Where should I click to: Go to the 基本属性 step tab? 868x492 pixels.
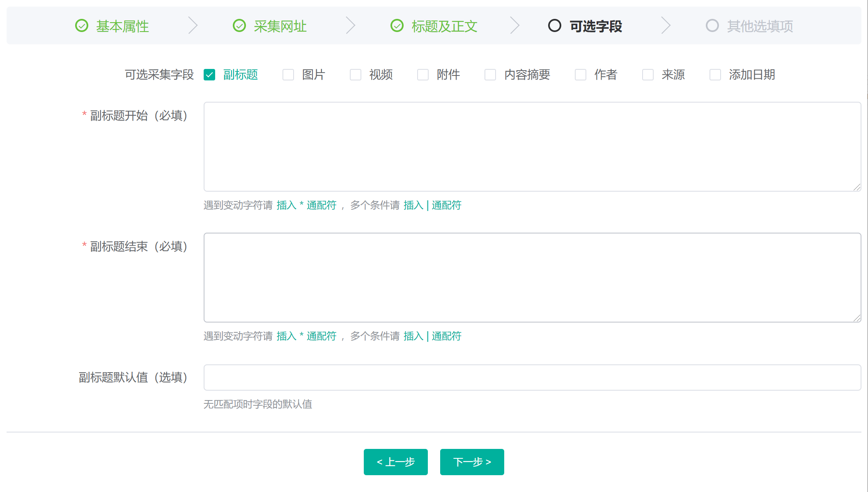point(122,26)
